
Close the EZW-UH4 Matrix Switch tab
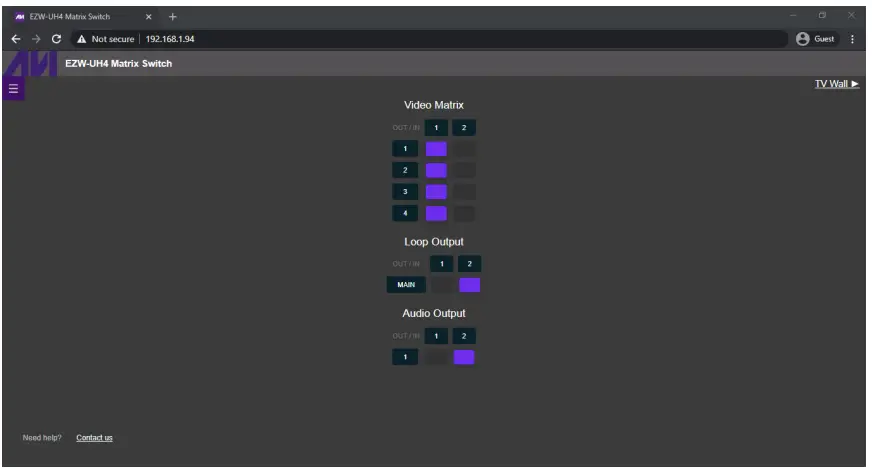coord(148,17)
